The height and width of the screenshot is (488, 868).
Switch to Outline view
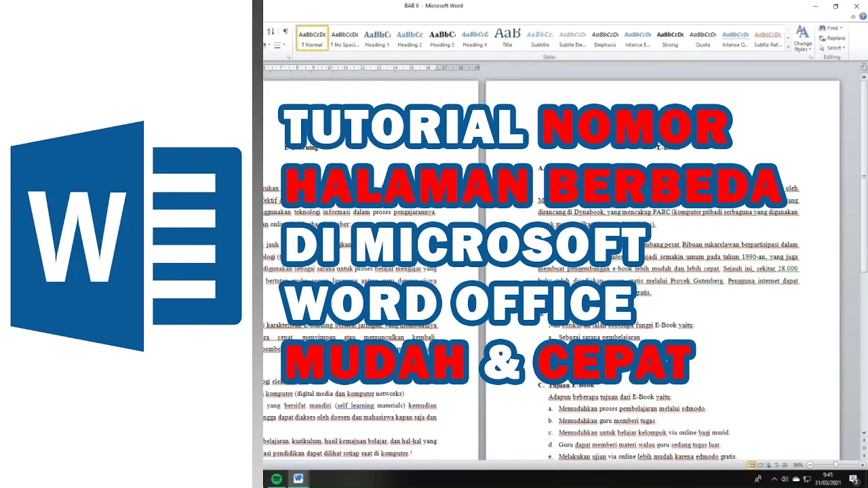coord(776,465)
